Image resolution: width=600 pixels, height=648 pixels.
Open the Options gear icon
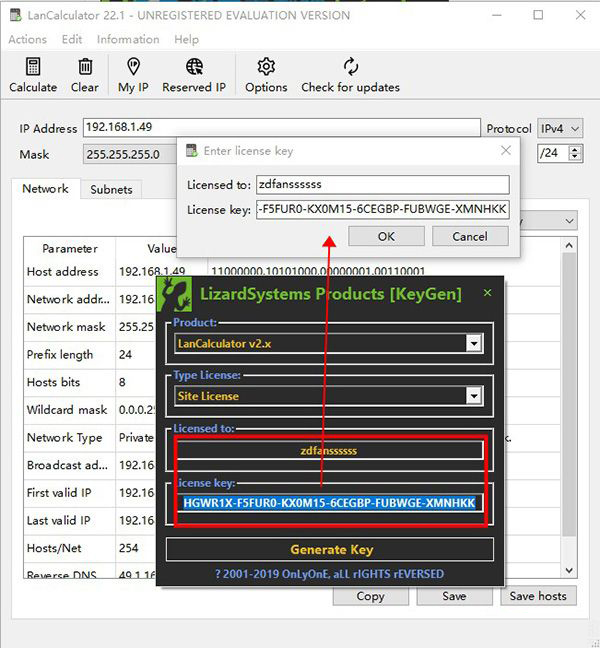266,67
